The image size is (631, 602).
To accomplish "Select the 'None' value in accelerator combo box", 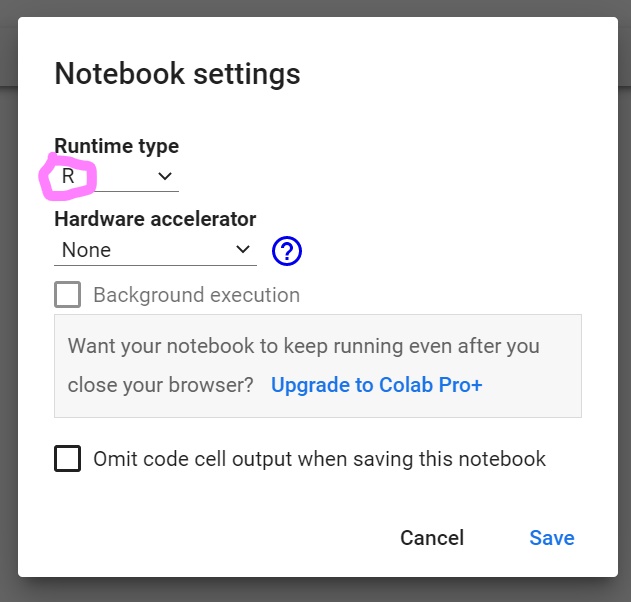I will pyautogui.click(x=87, y=250).
